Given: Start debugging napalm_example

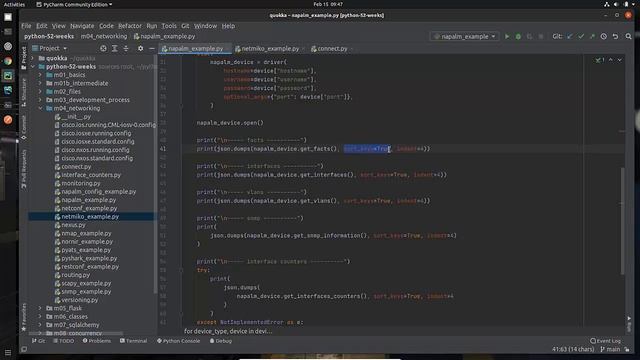Looking at the screenshot, I should pos(518,36).
